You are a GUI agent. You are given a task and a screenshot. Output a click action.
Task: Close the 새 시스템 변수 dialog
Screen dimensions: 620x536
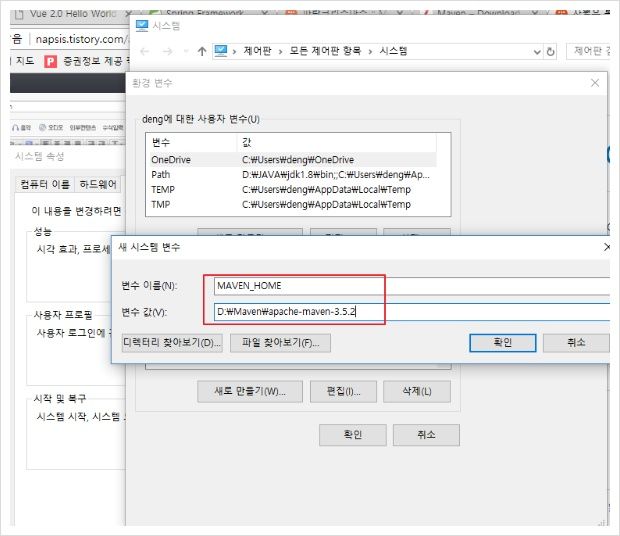tap(607, 247)
